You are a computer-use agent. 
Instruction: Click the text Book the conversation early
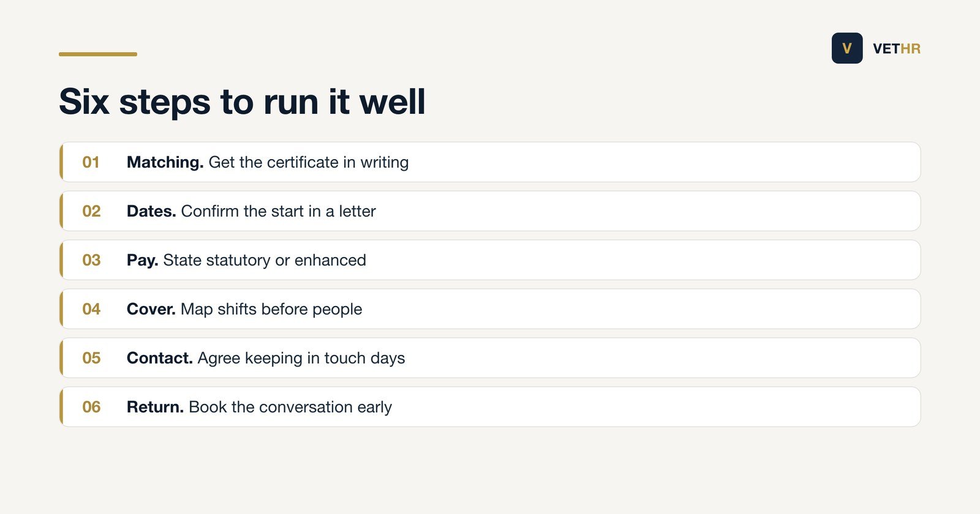[x=290, y=407]
